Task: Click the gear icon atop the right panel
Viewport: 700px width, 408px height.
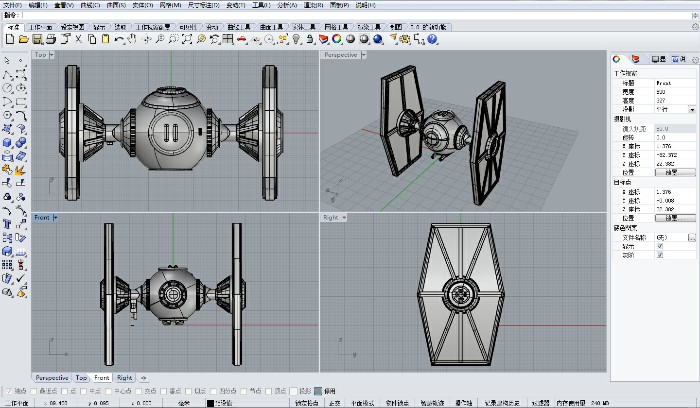Action: point(695,59)
